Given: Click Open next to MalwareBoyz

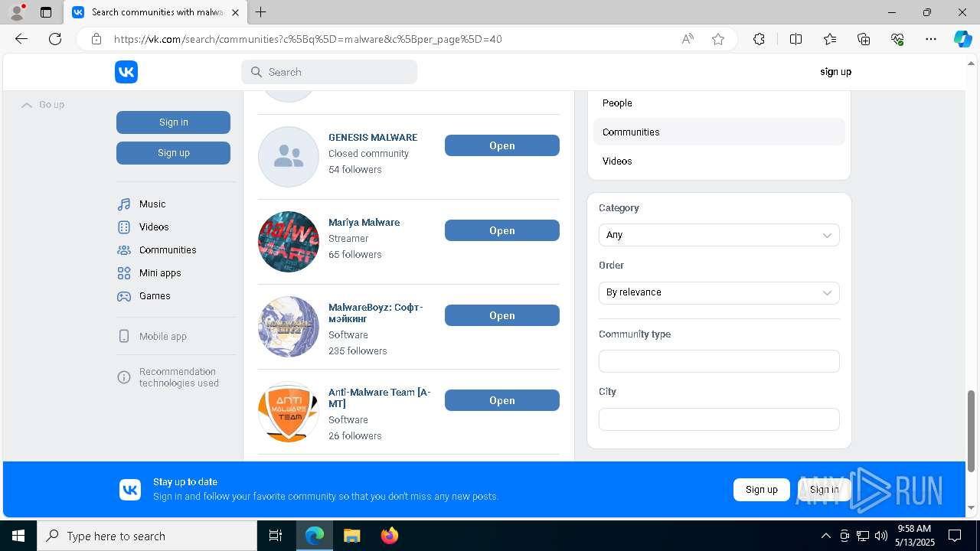Looking at the screenshot, I should coord(502,315).
